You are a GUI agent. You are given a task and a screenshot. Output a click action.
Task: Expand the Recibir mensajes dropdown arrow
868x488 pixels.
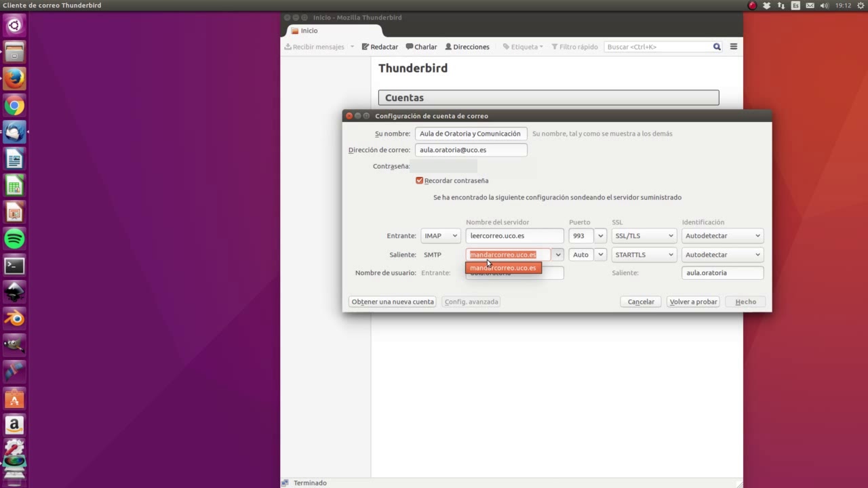coord(352,47)
